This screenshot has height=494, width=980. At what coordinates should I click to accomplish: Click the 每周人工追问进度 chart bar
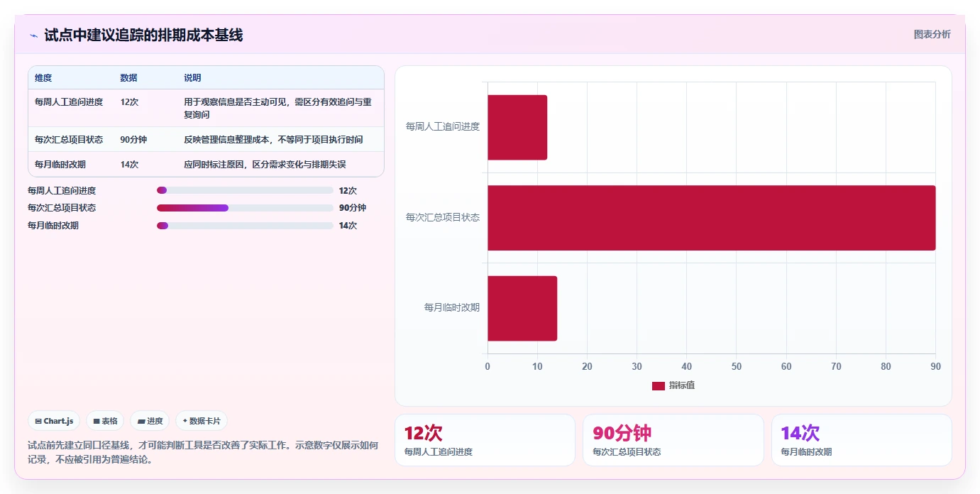pos(517,127)
